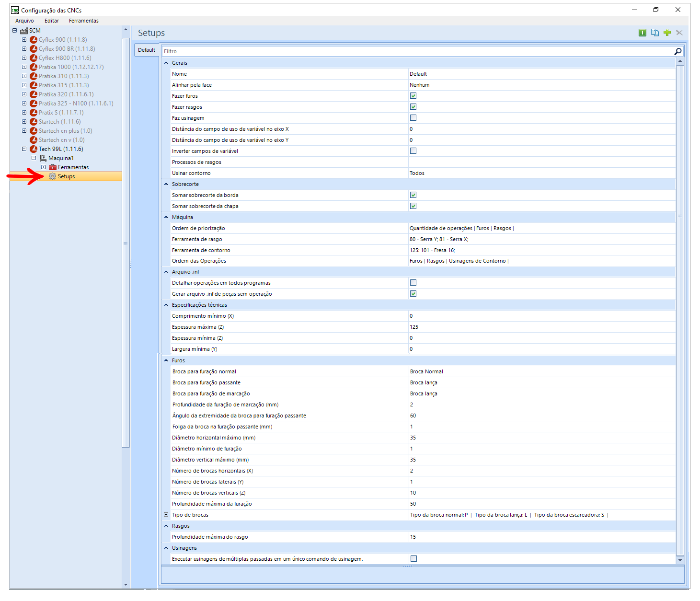Screen dimensions: 700x601
Task: Click the tree panel up scroll arrow
Action: (x=126, y=30)
